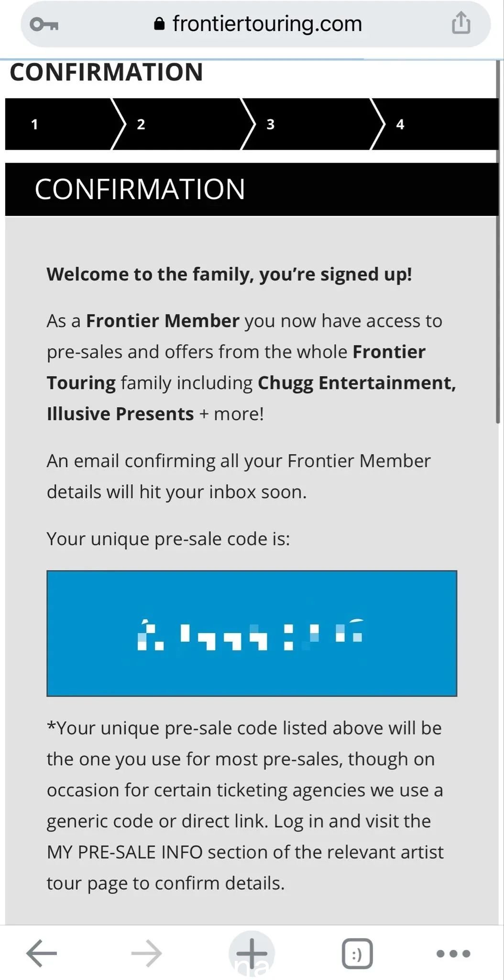
Task: Tap the frontiertouring.com address field
Action: (x=256, y=24)
